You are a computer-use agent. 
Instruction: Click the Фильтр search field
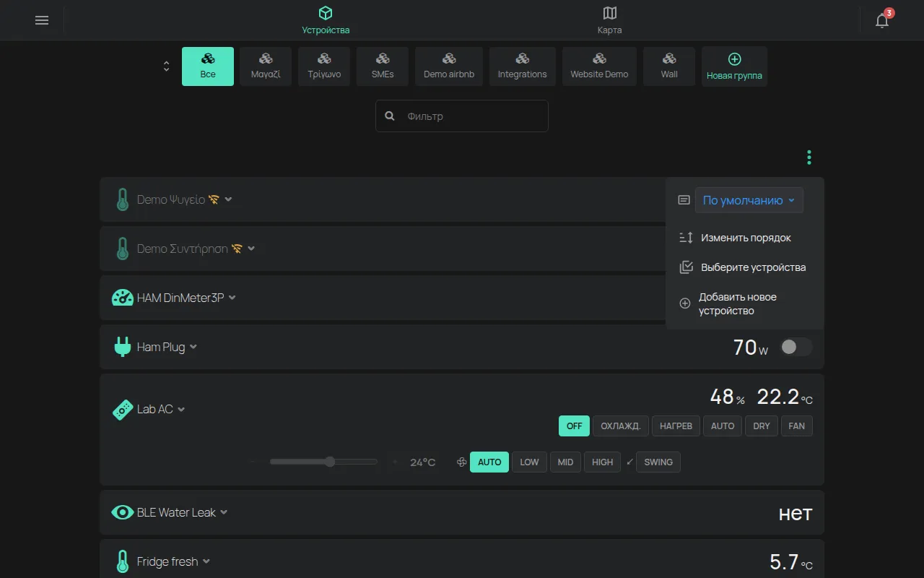point(462,116)
